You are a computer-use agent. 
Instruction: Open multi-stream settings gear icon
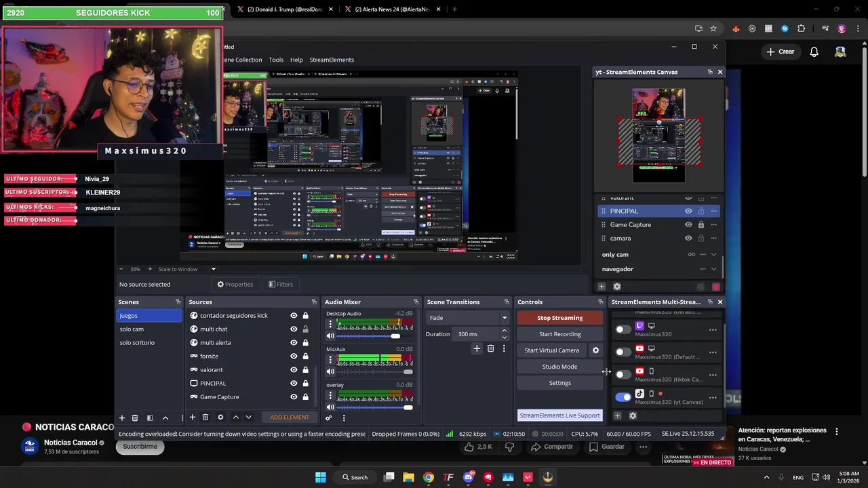coord(633,415)
